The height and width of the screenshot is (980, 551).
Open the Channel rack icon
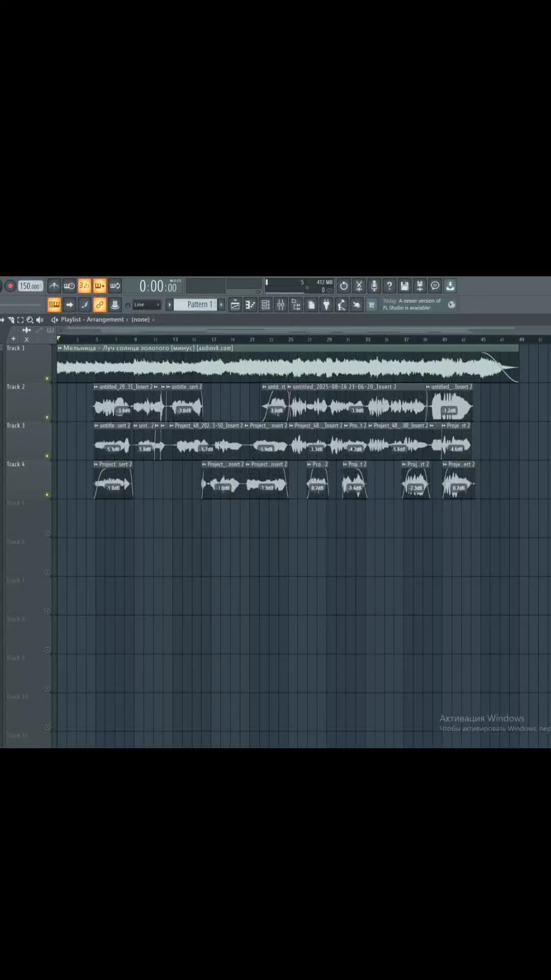point(266,305)
